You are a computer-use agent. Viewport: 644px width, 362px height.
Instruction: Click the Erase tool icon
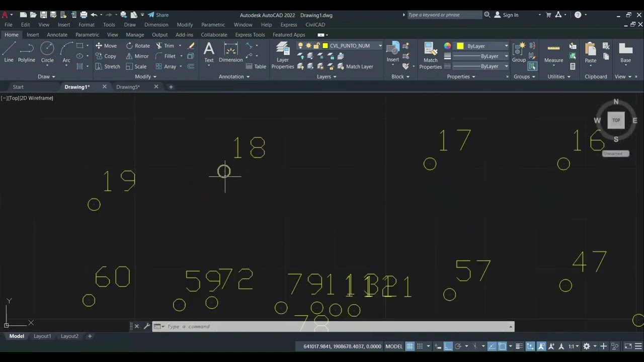click(x=191, y=46)
